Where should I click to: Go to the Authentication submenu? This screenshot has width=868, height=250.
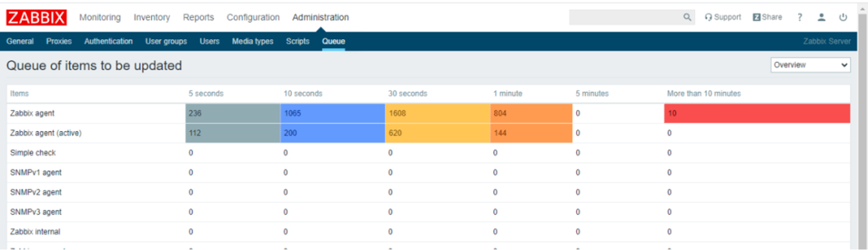tap(108, 41)
